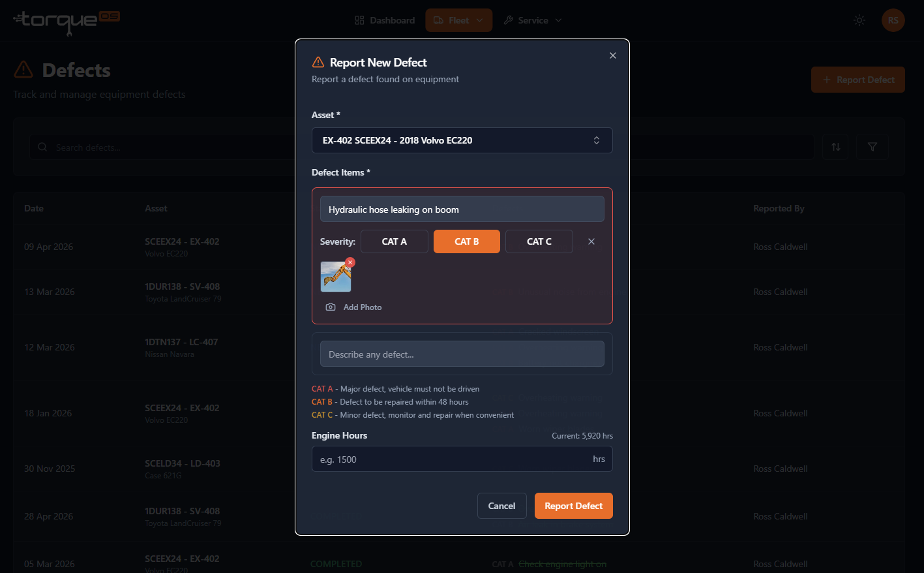
Task: Click the Service wrench icon
Action: point(509,20)
